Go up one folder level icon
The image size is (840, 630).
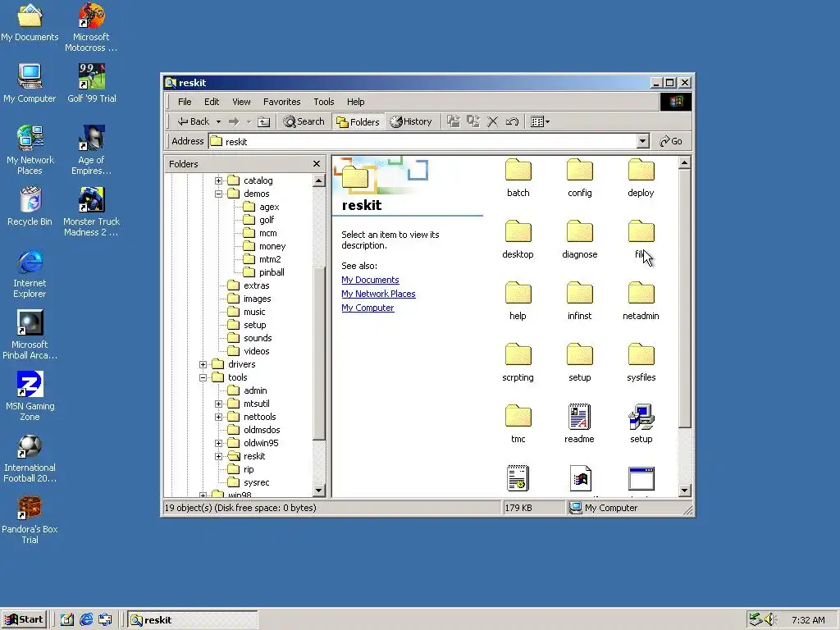pos(263,121)
